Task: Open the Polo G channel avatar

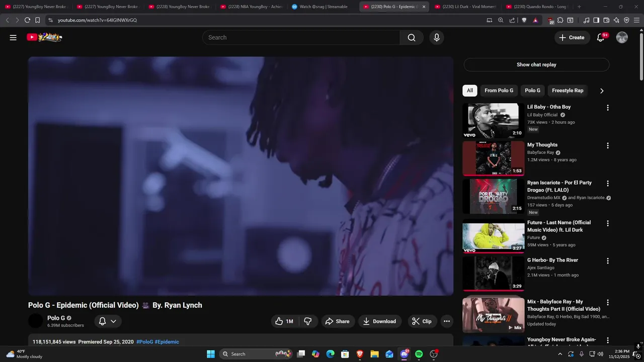Action: pyautogui.click(x=36, y=321)
